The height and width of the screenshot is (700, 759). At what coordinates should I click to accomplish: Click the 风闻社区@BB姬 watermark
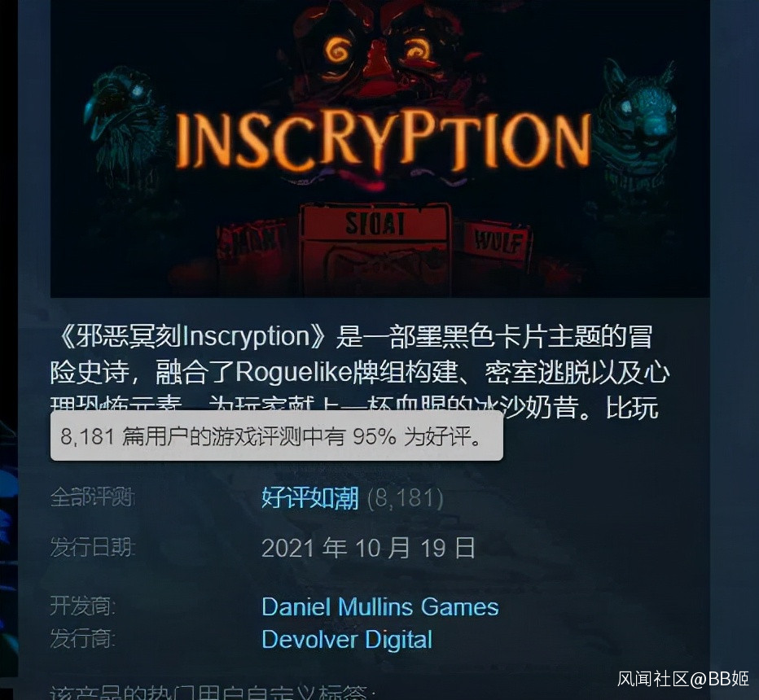tap(683, 678)
